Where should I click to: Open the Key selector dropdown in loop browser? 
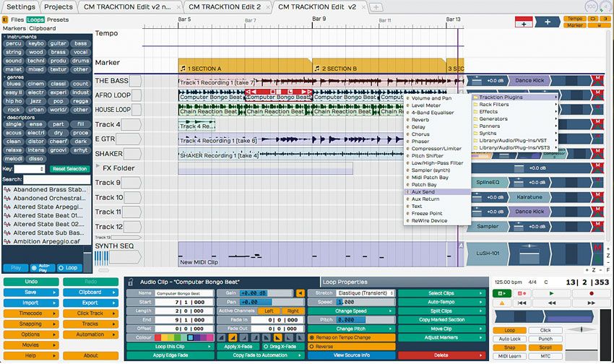tap(30, 169)
